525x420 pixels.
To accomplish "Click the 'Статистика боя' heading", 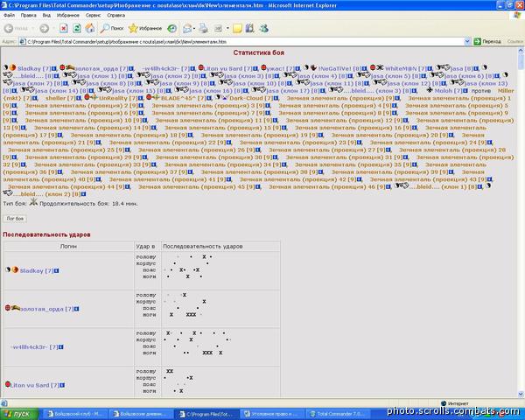I will [x=258, y=52].
